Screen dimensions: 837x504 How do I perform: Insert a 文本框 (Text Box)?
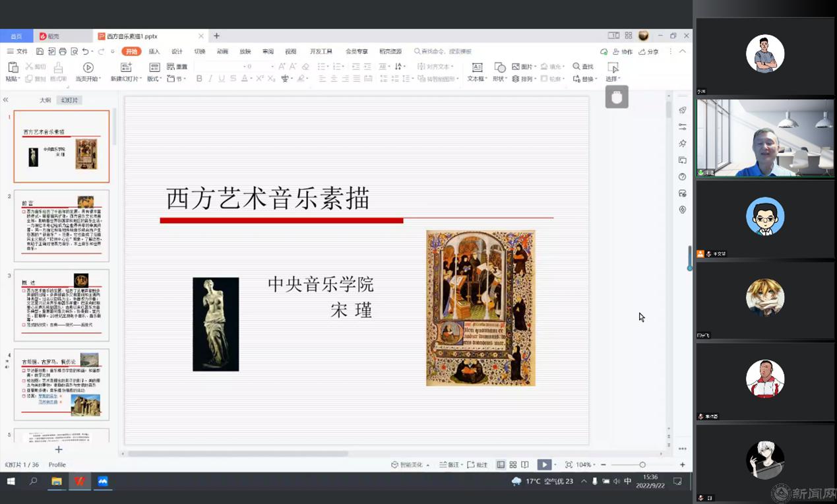point(476,73)
